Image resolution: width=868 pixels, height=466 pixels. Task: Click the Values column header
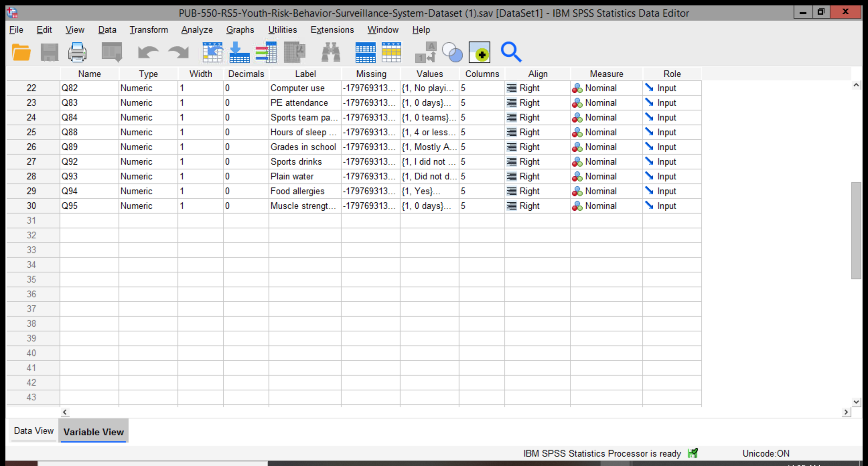point(430,74)
